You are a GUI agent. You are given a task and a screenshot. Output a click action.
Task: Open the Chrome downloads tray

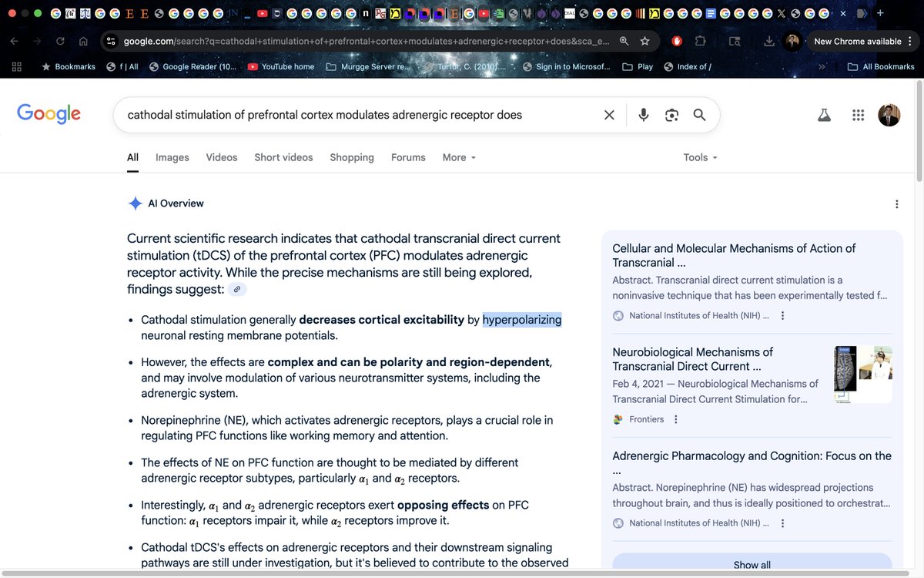[768, 41]
